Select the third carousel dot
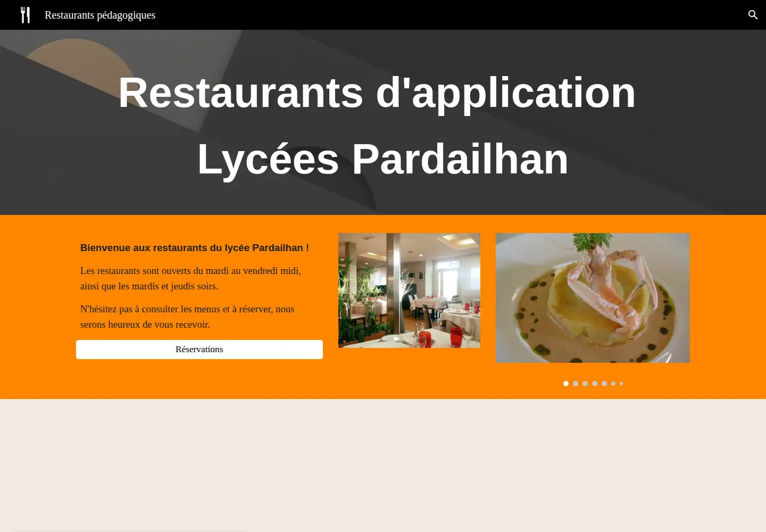766x532 pixels. click(585, 384)
